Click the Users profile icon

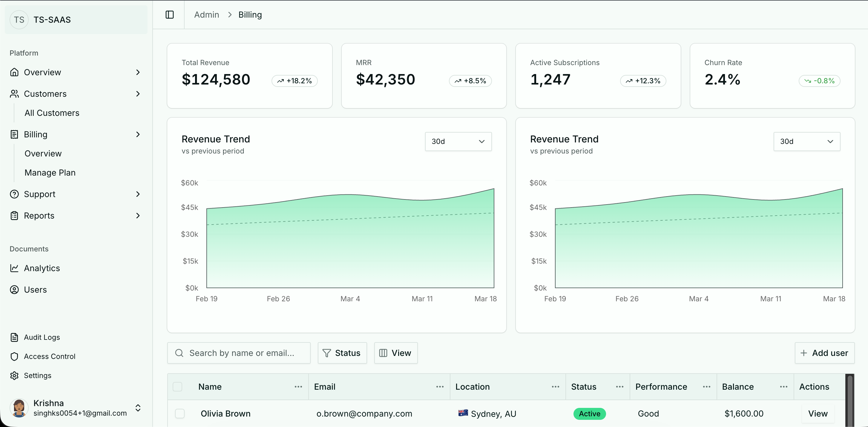coord(14,290)
